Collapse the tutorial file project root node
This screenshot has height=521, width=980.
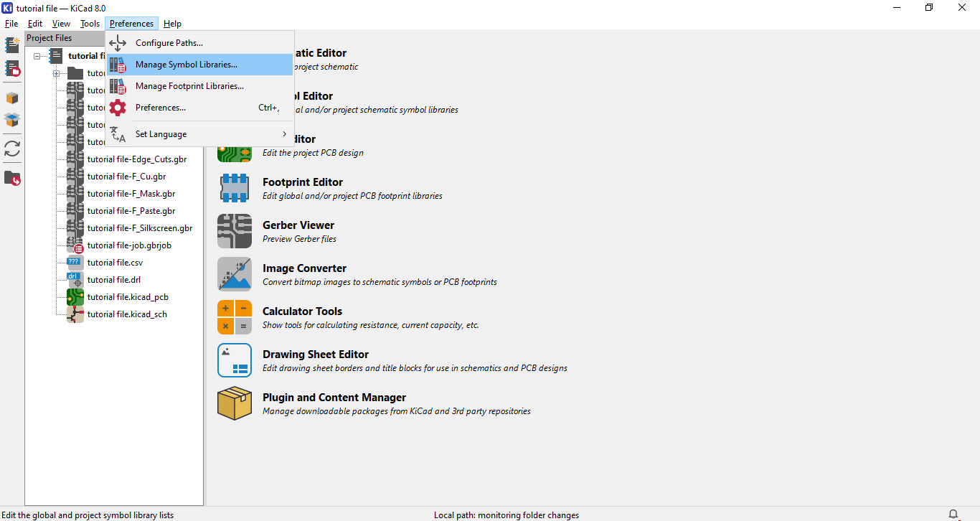click(37, 56)
